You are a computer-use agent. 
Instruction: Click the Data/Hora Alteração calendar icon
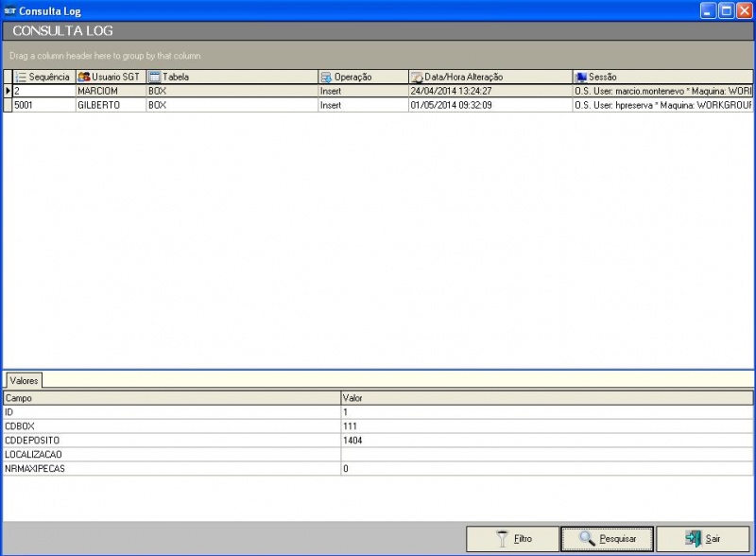(417, 77)
